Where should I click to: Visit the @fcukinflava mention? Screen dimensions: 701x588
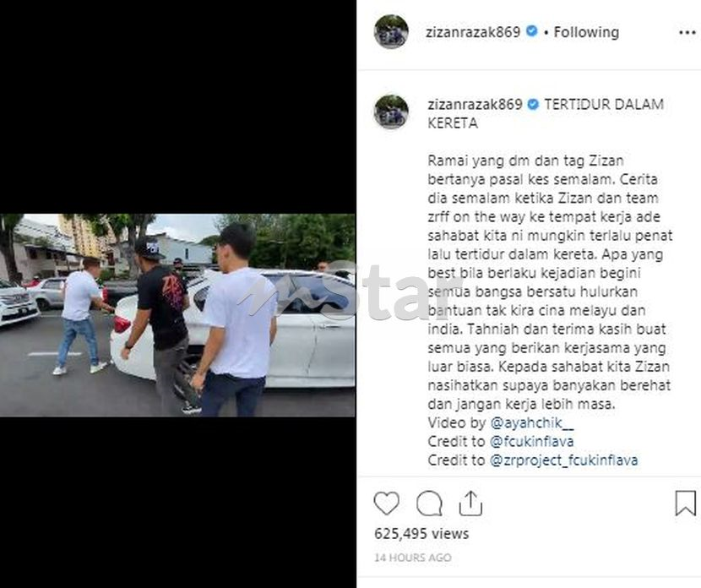(531, 441)
